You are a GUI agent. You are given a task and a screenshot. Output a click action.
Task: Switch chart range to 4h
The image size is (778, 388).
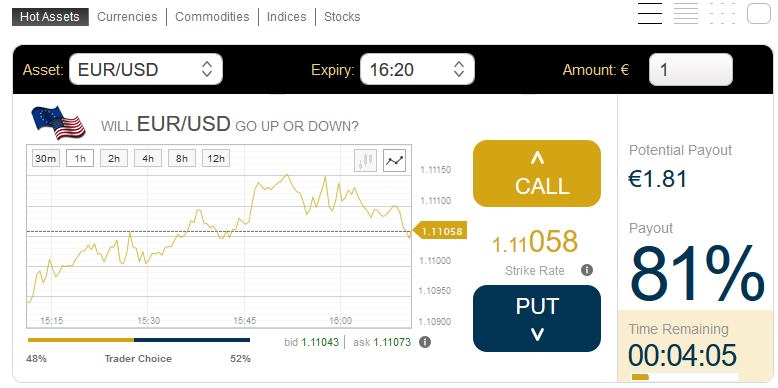(148, 159)
